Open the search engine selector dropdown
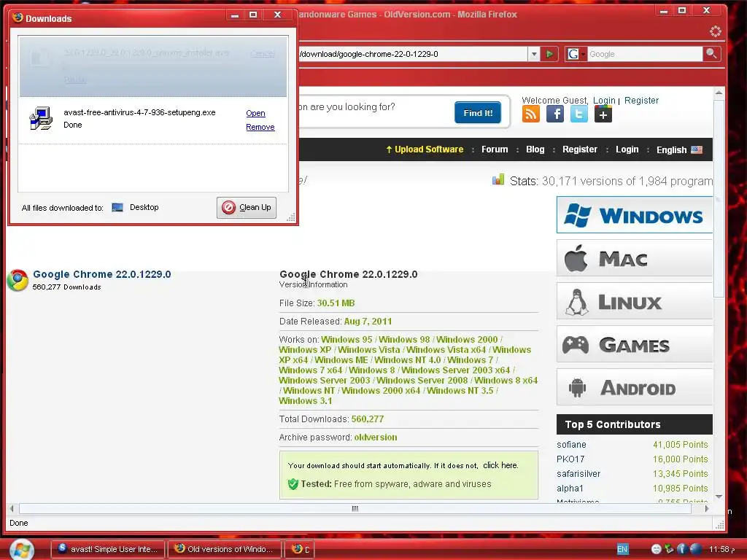This screenshot has height=560, width=747. 576,54
